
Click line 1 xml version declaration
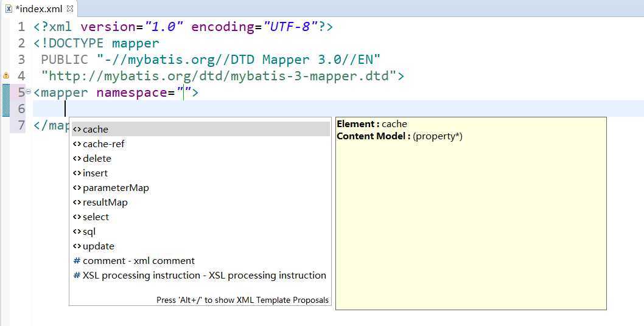tap(183, 27)
